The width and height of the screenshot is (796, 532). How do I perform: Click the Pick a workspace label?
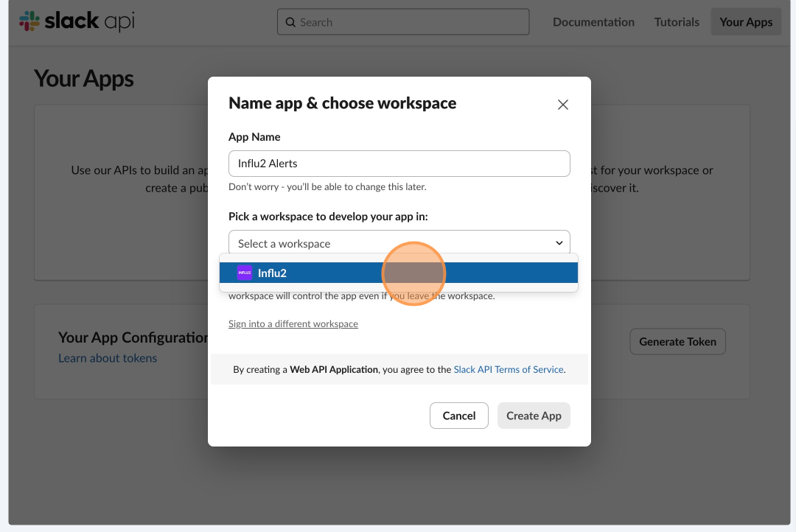click(x=328, y=216)
